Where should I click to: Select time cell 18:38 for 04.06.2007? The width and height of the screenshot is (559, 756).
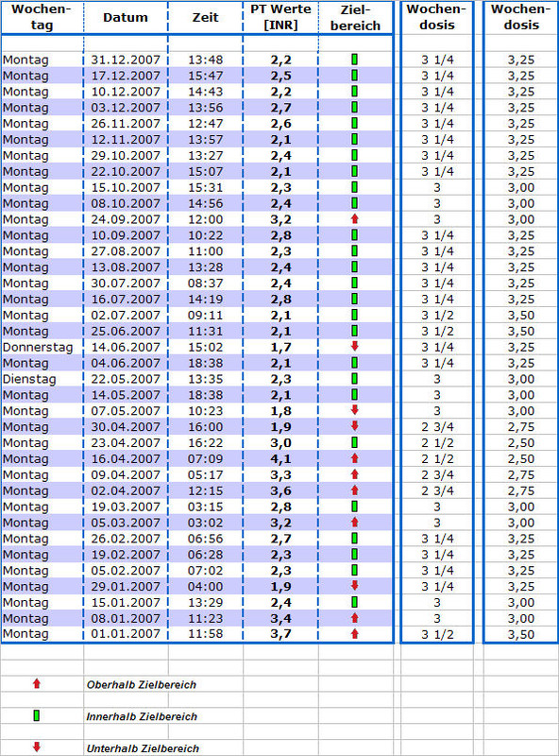[205, 363]
